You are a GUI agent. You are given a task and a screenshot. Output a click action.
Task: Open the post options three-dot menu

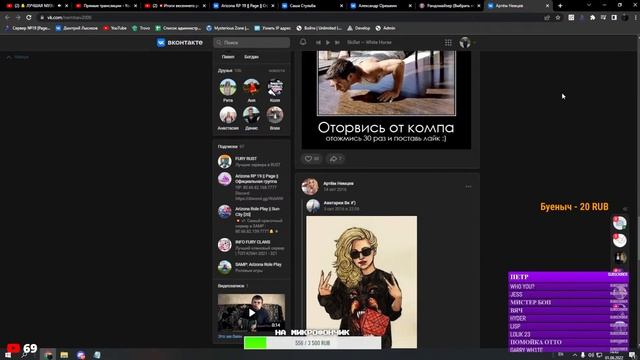click(468, 187)
